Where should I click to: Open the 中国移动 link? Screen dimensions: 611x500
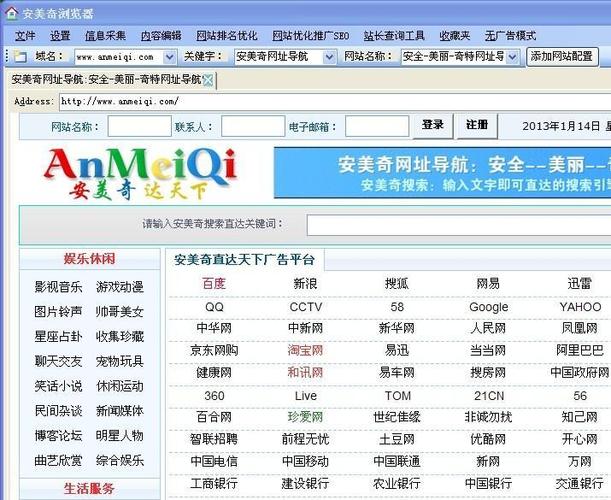(305, 461)
